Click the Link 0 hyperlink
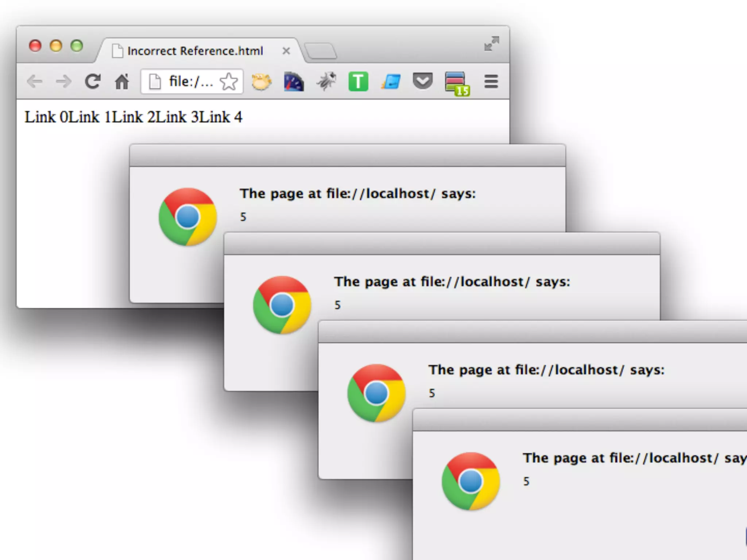 pyautogui.click(x=46, y=117)
